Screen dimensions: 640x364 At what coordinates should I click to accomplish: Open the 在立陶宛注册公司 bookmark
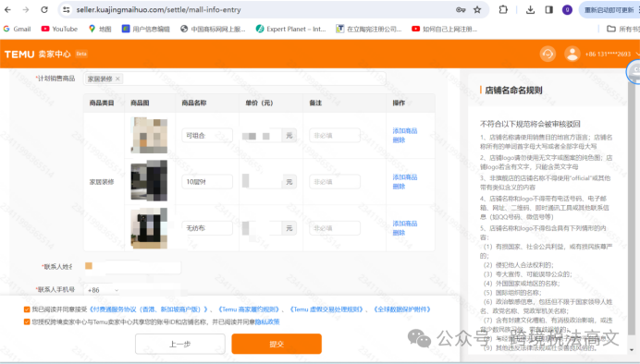(x=369, y=29)
